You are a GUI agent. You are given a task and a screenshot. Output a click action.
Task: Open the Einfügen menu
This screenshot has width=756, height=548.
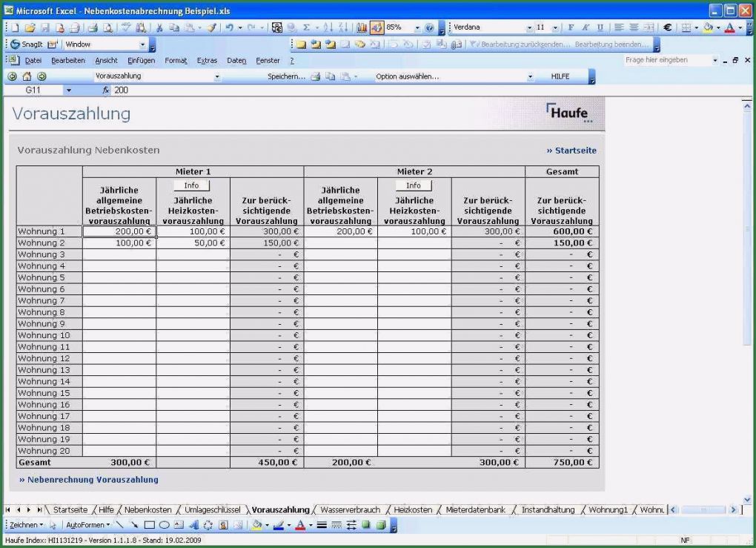(140, 60)
